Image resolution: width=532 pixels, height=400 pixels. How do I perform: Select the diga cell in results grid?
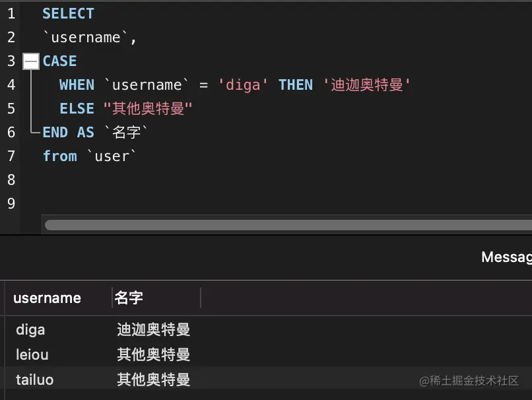click(x=30, y=329)
